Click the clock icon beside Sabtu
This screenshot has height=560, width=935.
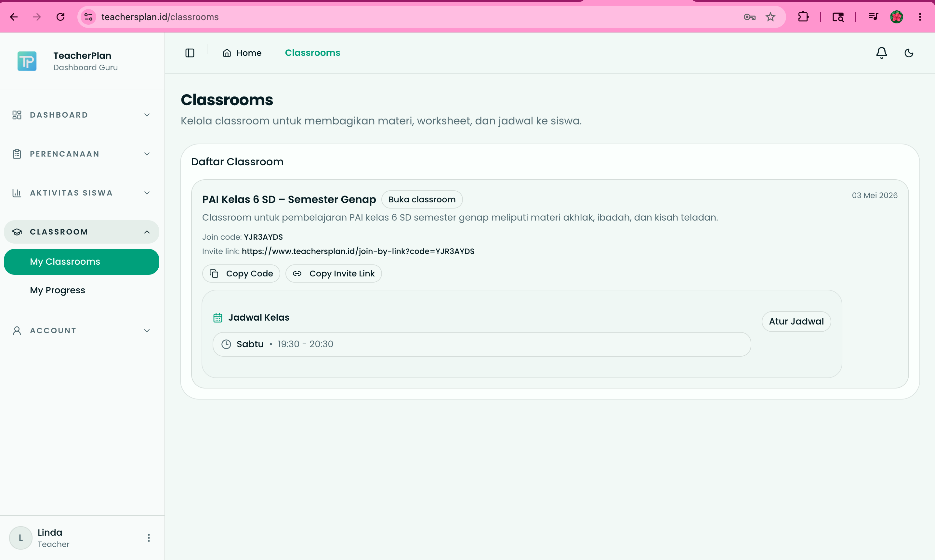pos(226,344)
